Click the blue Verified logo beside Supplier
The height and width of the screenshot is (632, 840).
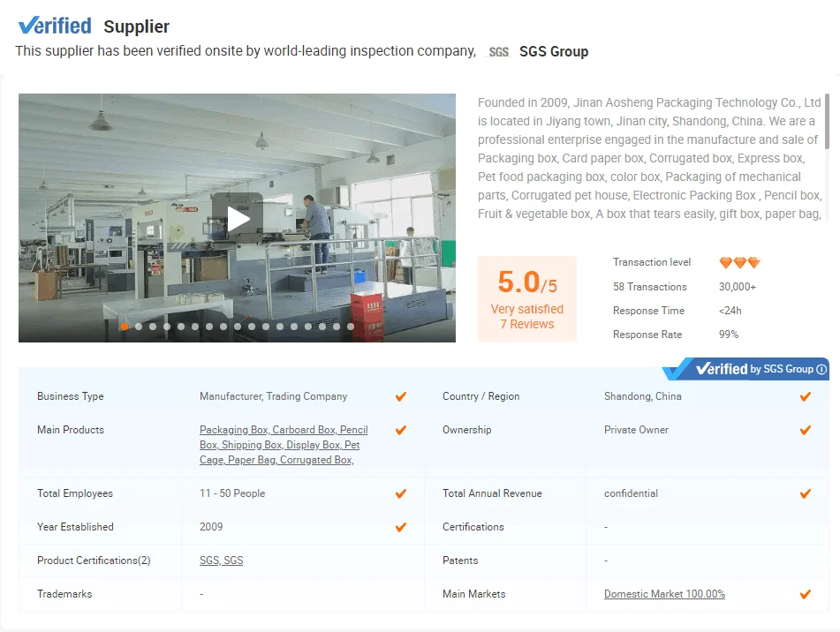pyautogui.click(x=55, y=26)
